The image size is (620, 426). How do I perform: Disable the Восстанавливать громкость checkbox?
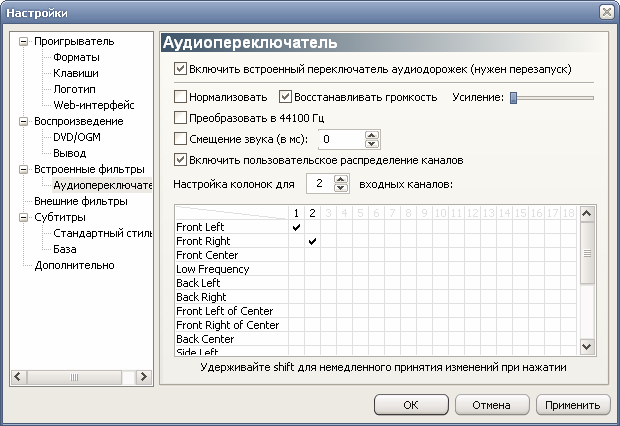tap(285, 97)
